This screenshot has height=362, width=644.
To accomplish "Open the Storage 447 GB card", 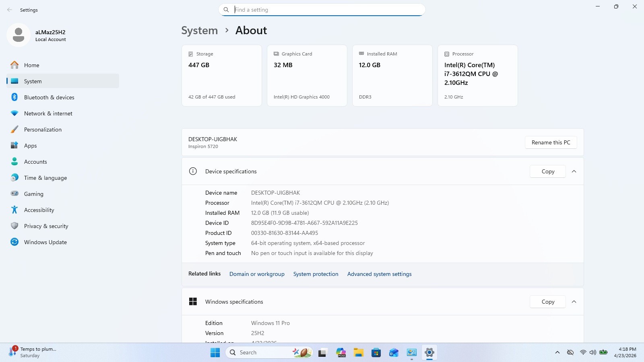I will pos(222,76).
